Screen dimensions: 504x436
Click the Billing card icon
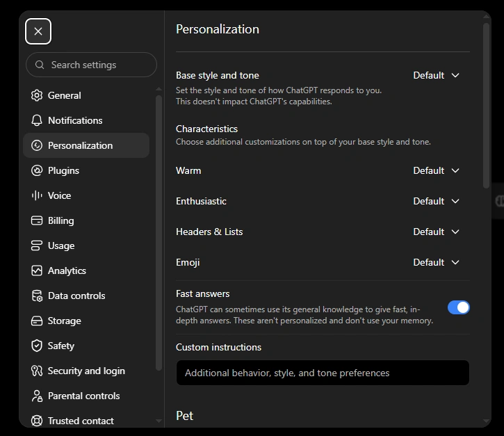click(37, 220)
